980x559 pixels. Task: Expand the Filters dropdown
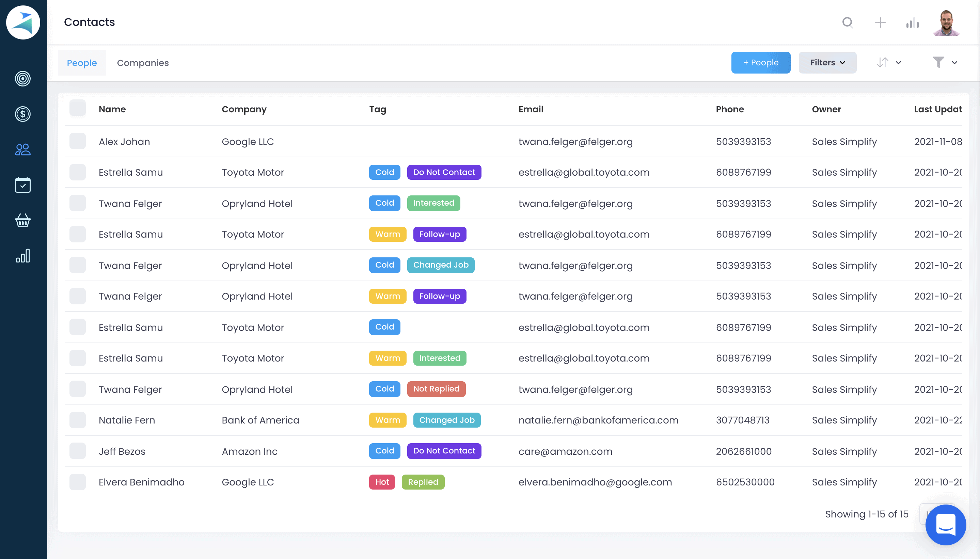[x=827, y=63]
